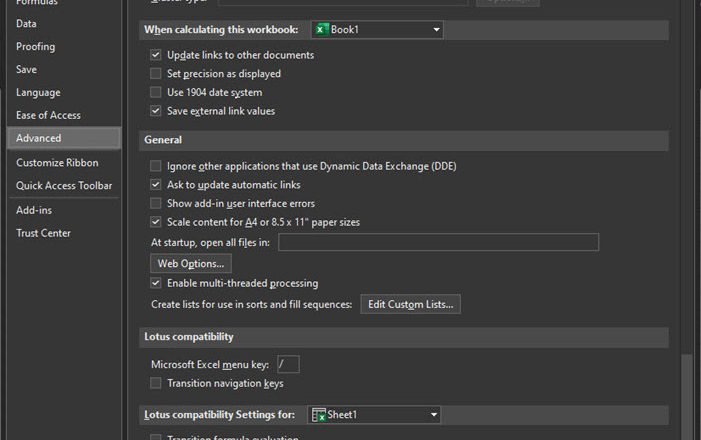Focus the At startup open files field
The width and height of the screenshot is (701, 440).
tap(438, 242)
